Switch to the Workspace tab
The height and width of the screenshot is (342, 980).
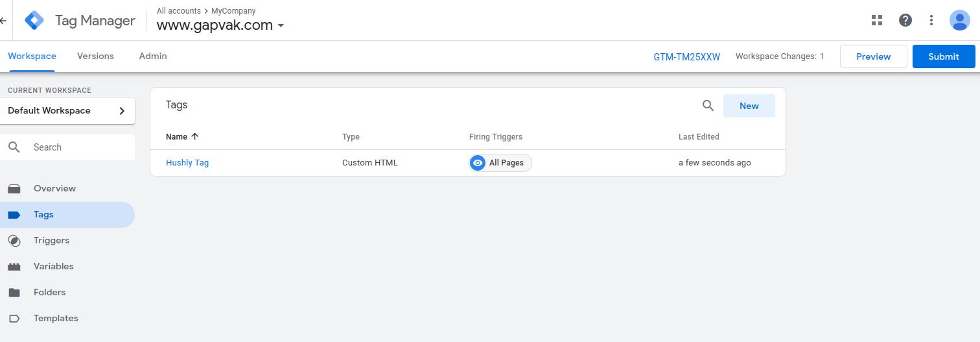click(x=32, y=56)
